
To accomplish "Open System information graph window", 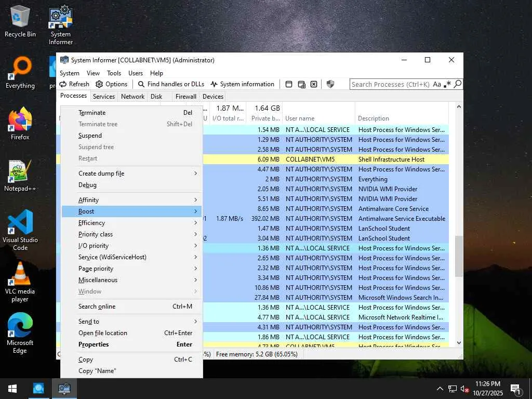I will (242, 84).
